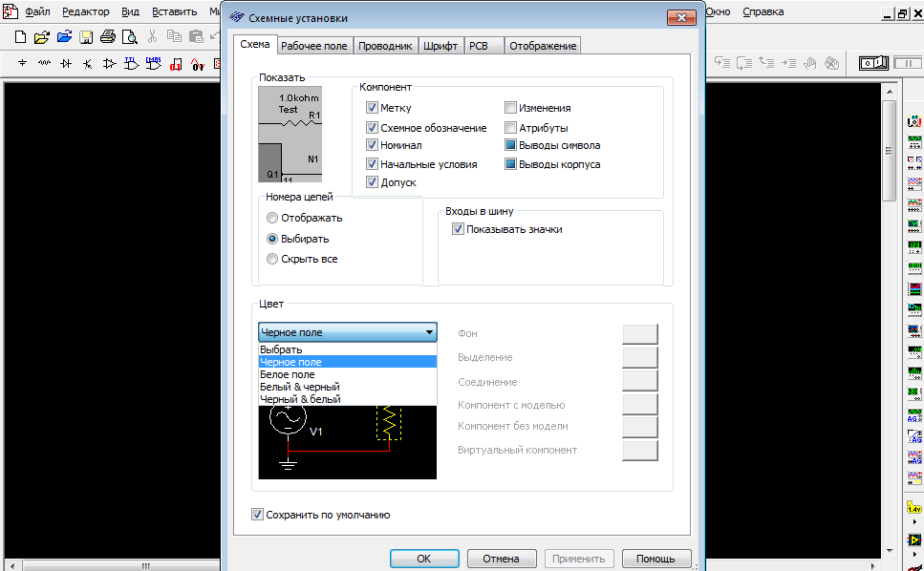Screen dimensions: 924x571
Task: Select the resistor basic components icon
Action: tap(45, 64)
